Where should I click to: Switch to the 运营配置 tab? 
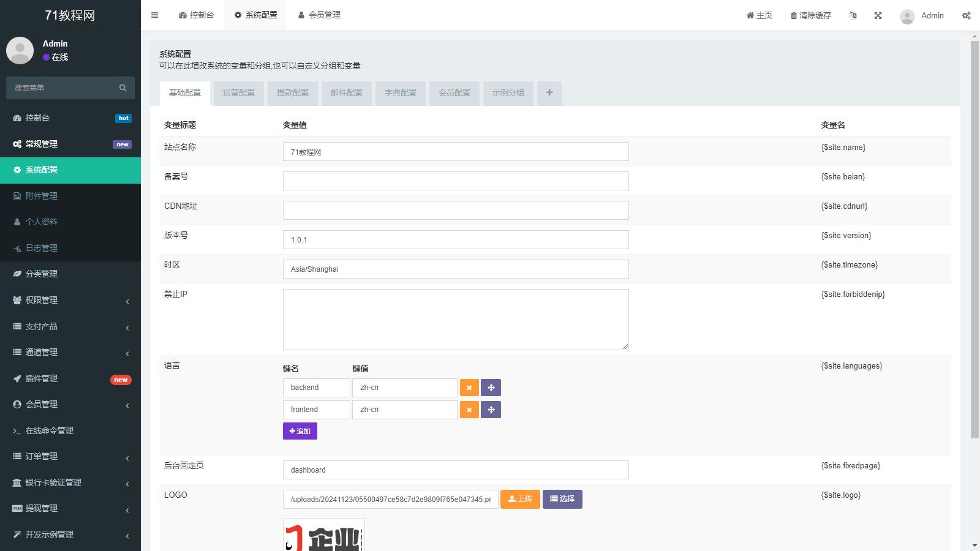pos(239,93)
